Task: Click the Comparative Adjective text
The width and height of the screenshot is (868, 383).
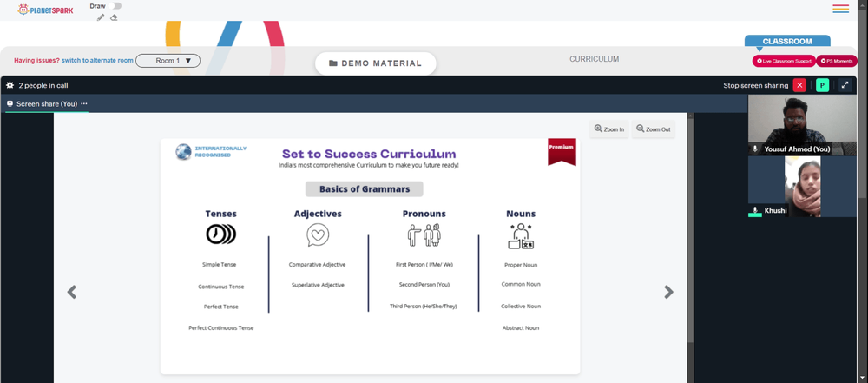Action: click(x=318, y=265)
